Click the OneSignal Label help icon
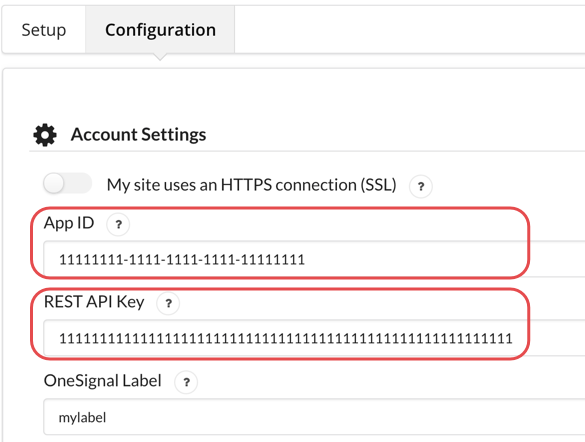This screenshot has height=442, width=585. coord(186,382)
